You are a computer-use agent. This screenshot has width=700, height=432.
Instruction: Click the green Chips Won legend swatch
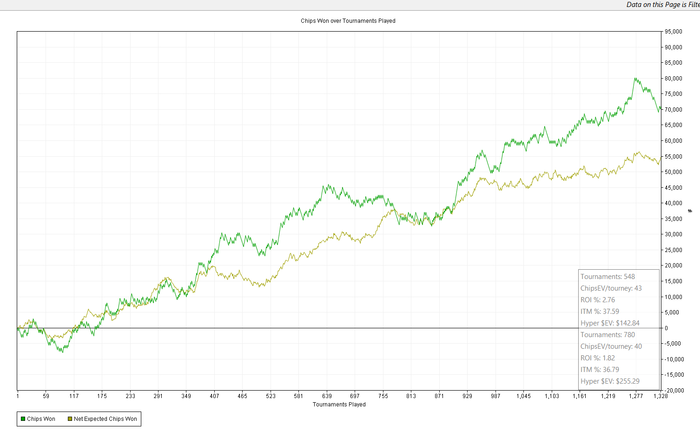pos(23,419)
